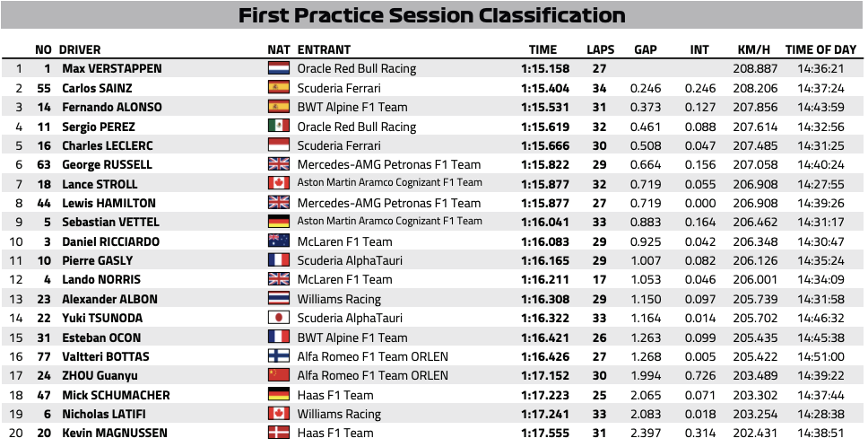
Task: Click the LAPS column header
Action: pyautogui.click(x=600, y=50)
